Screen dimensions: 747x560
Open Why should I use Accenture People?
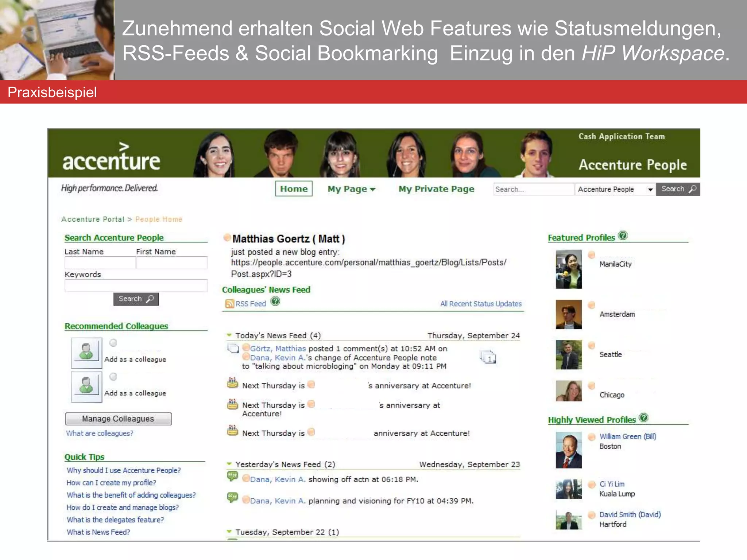pos(124,470)
